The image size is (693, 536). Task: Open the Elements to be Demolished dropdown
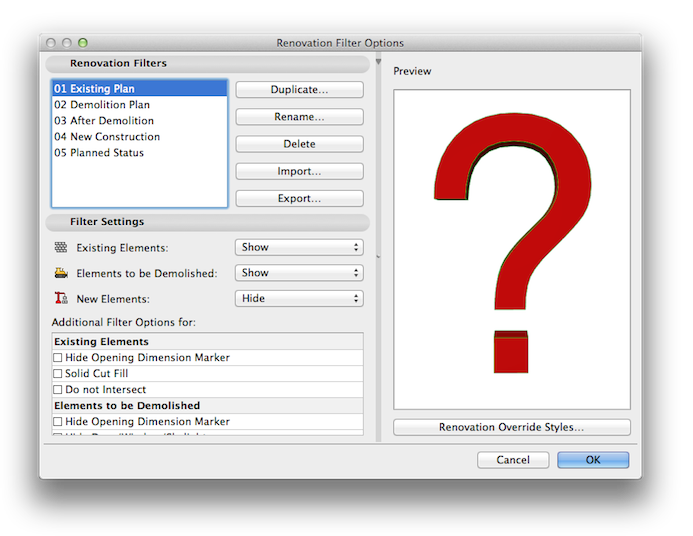point(299,273)
